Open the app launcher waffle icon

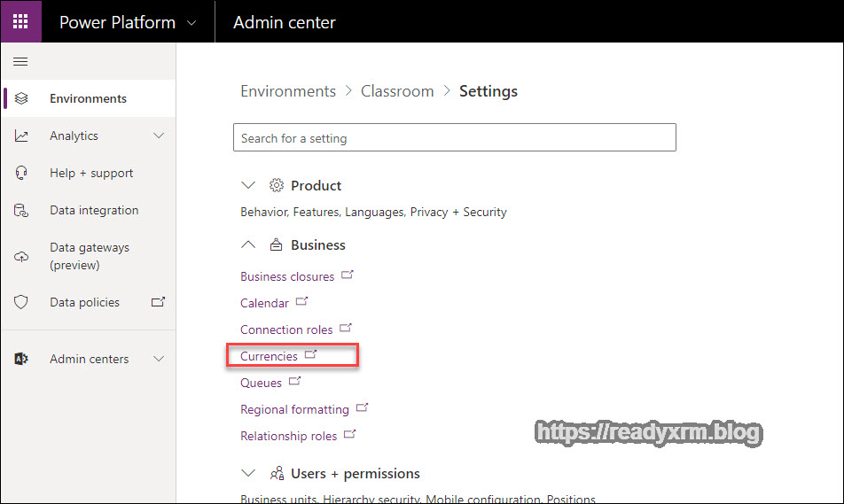tap(20, 21)
